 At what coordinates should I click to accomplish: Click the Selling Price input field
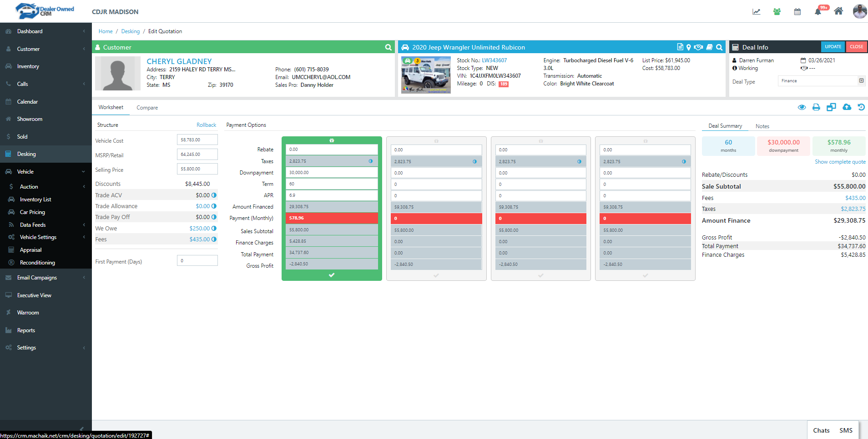coord(197,169)
